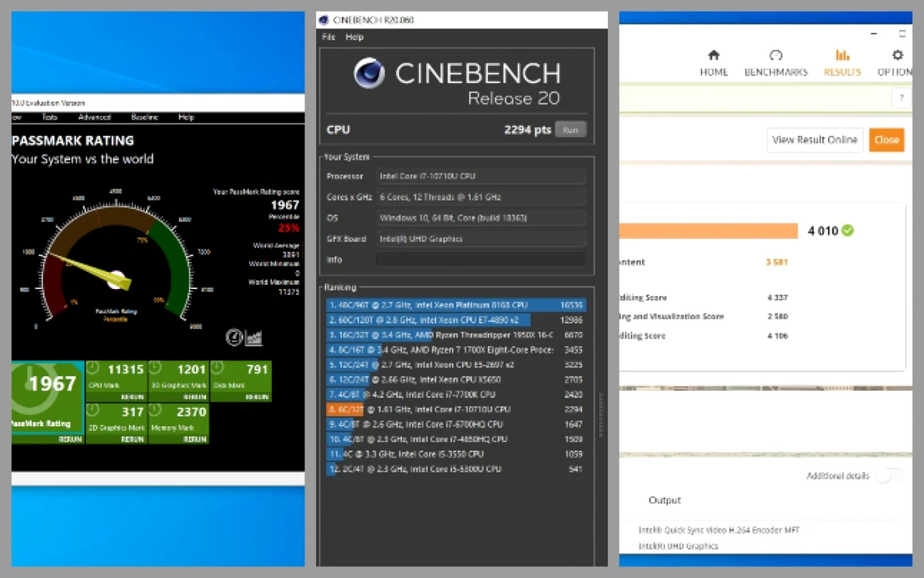Click the GFX Board field
Screen dimensions: 924x578
481,239
